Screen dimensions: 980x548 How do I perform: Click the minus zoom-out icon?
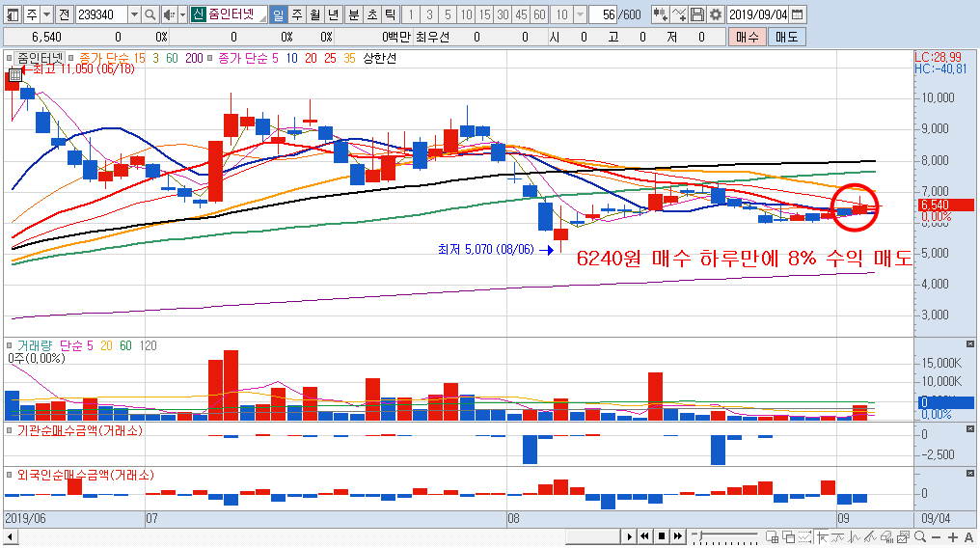[937, 537]
